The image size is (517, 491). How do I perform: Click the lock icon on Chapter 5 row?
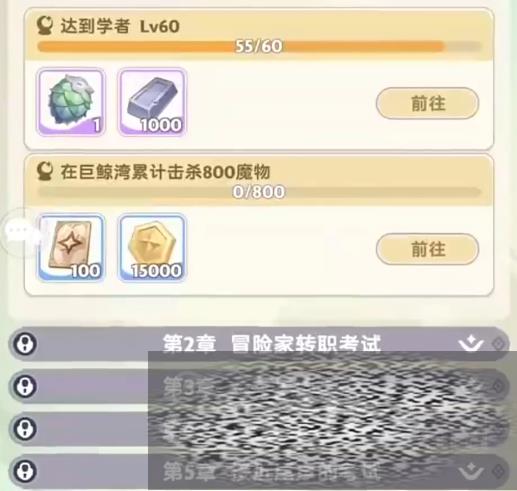point(25,471)
